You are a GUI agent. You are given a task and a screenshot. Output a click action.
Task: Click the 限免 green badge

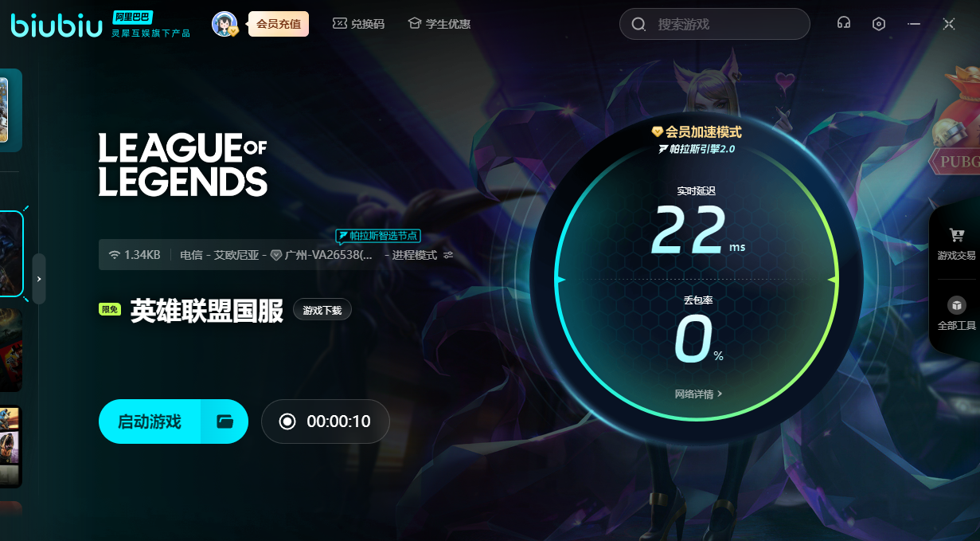(110, 310)
